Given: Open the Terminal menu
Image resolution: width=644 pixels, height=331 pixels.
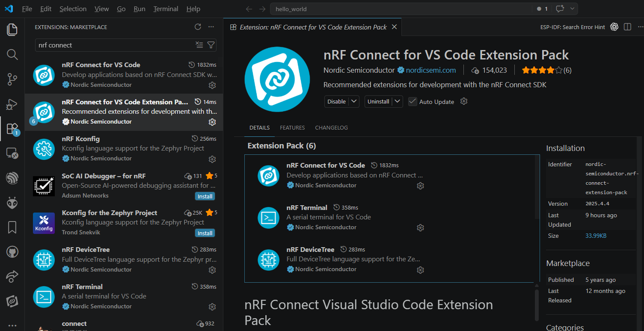Looking at the screenshot, I should point(166,9).
